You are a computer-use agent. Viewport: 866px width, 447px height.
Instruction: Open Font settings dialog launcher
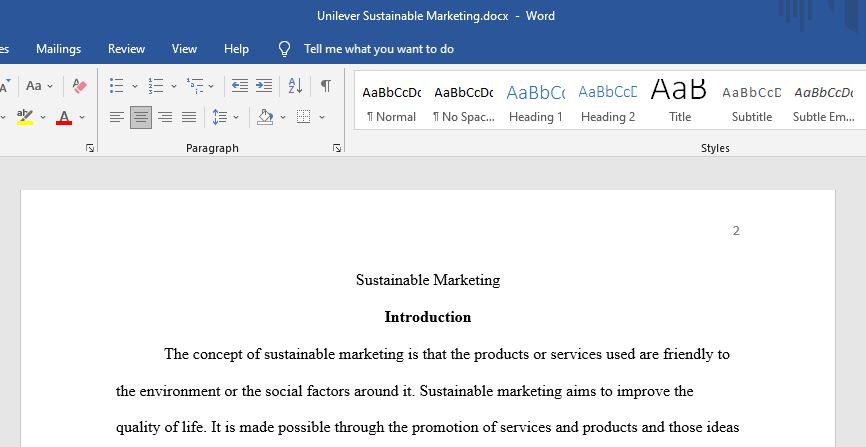pos(90,148)
